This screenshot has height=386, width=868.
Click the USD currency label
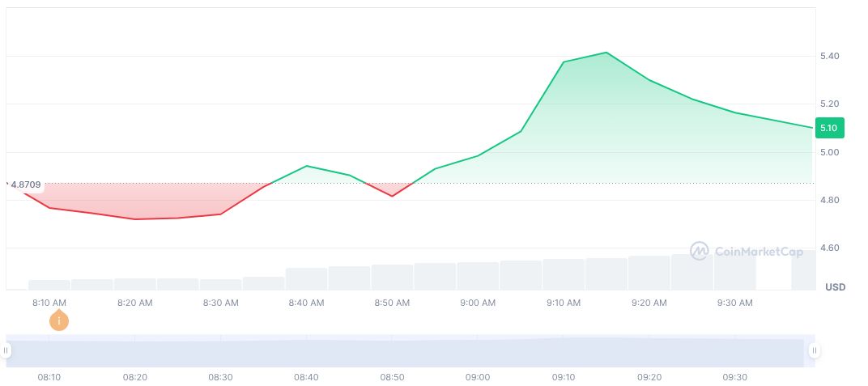[x=835, y=287]
